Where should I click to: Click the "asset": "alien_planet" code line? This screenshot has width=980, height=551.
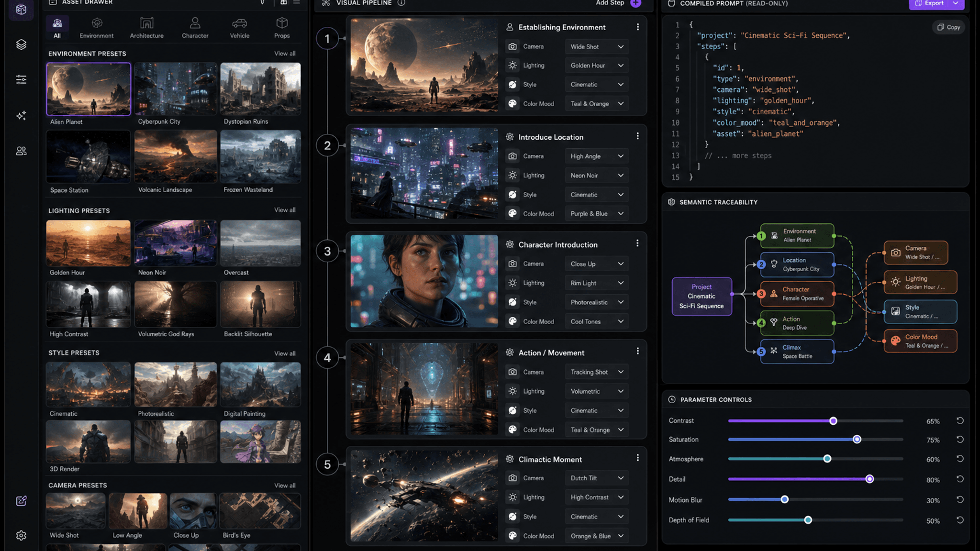[758, 134]
